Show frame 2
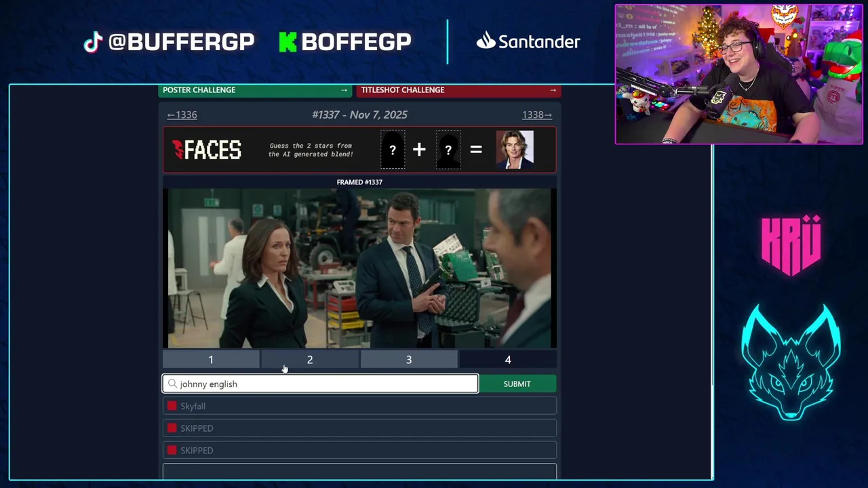 point(310,360)
